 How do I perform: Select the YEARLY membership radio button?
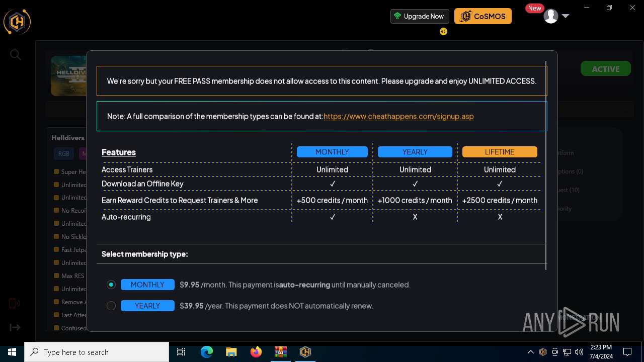[111, 306]
